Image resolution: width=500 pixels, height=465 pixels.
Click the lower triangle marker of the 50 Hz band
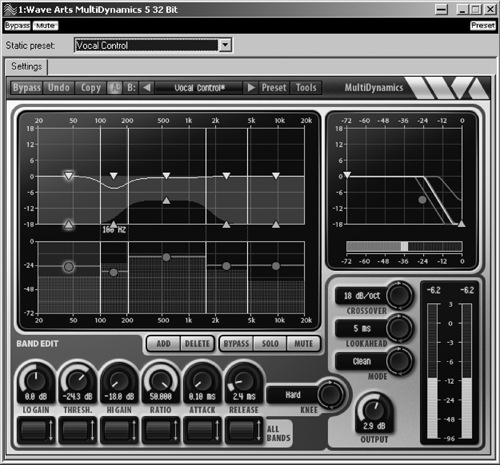pos(69,224)
